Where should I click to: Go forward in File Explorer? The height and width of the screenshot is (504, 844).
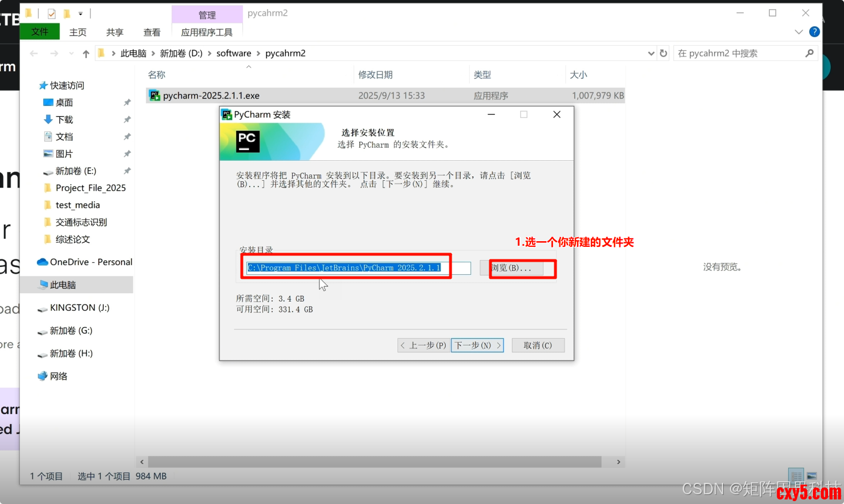(54, 54)
